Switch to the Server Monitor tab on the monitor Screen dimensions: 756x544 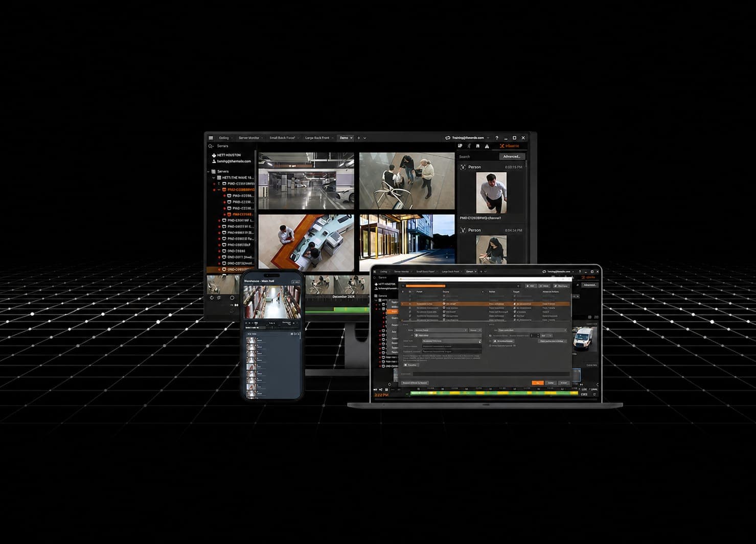249,138
